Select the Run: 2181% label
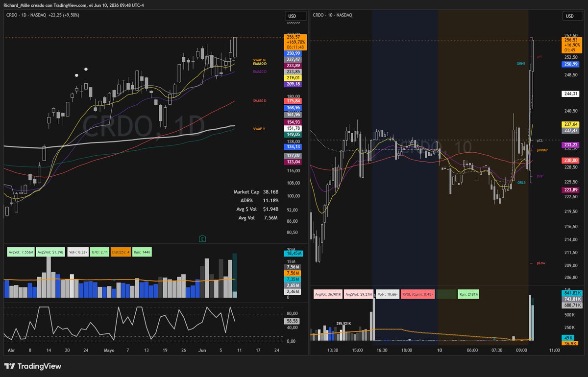588x377 pixels. tap(468, 295)
